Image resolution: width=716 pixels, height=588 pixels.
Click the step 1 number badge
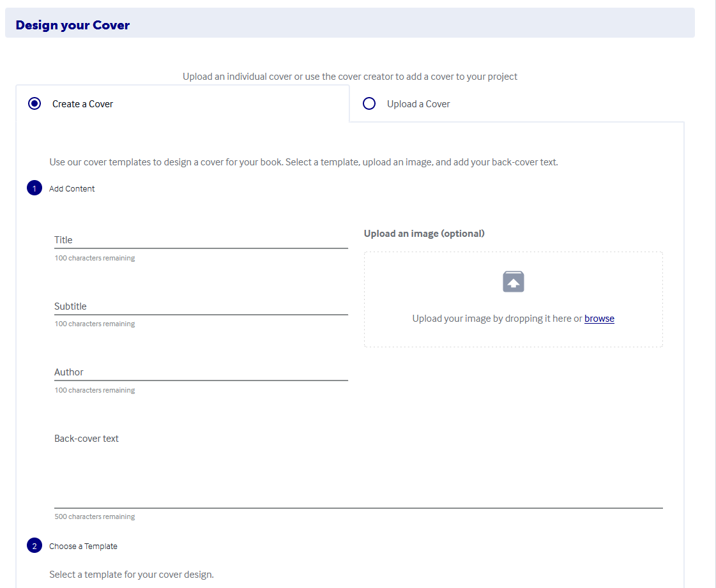coord(34,188)
